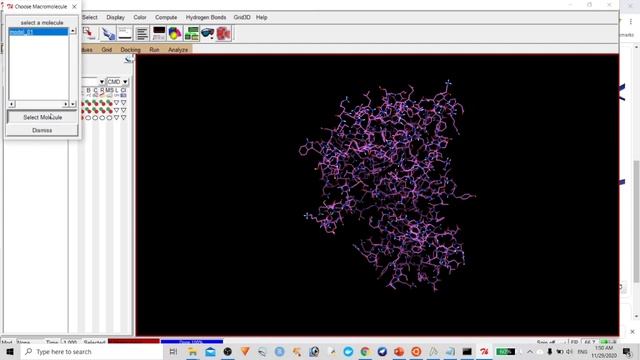
Task: Open Task View on the taskbar
Action: pos(173,351)
